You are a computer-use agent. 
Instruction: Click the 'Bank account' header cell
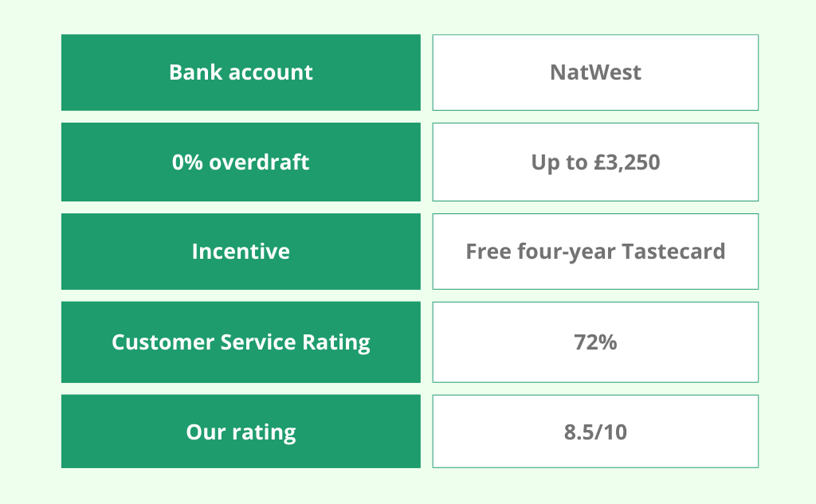(x=241, y=72)
